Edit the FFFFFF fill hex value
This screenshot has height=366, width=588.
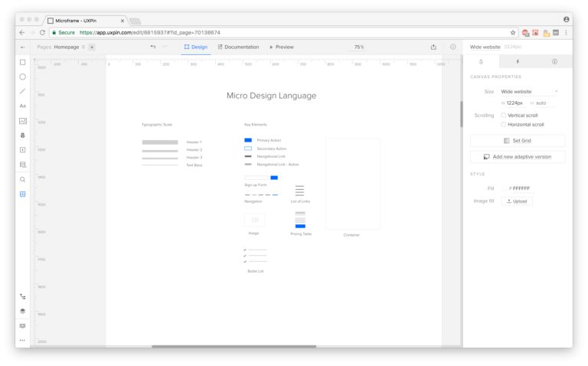click(x=521, y=188)
